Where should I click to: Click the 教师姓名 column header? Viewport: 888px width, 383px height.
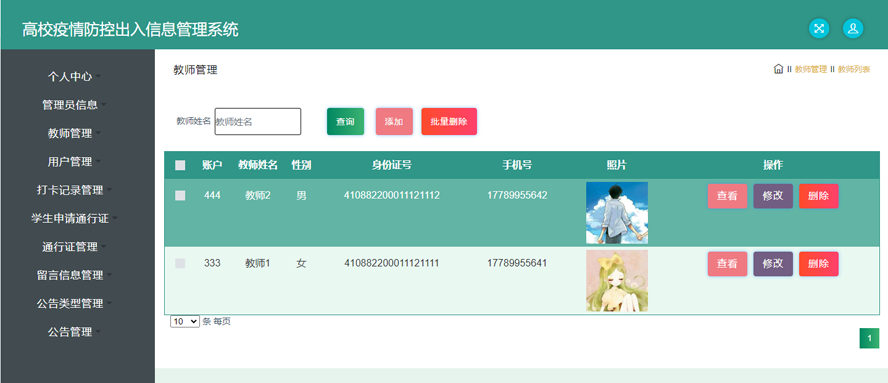click(258, 165)
